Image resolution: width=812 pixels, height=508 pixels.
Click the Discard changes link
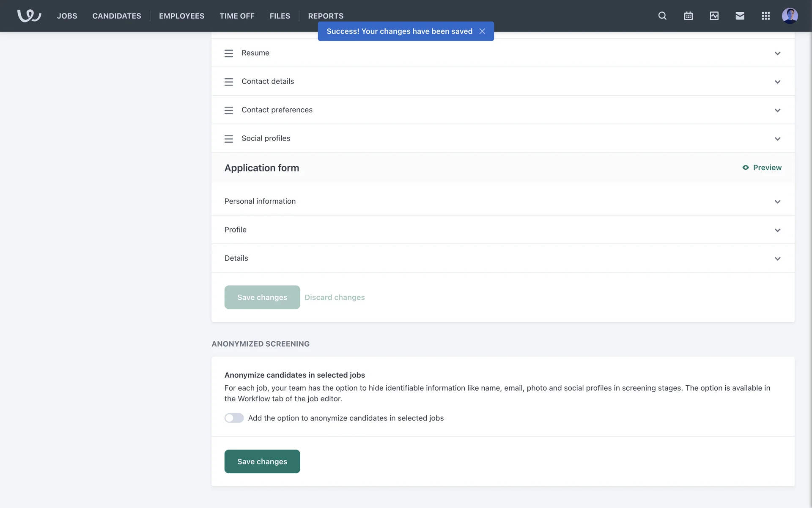[335, 297]
